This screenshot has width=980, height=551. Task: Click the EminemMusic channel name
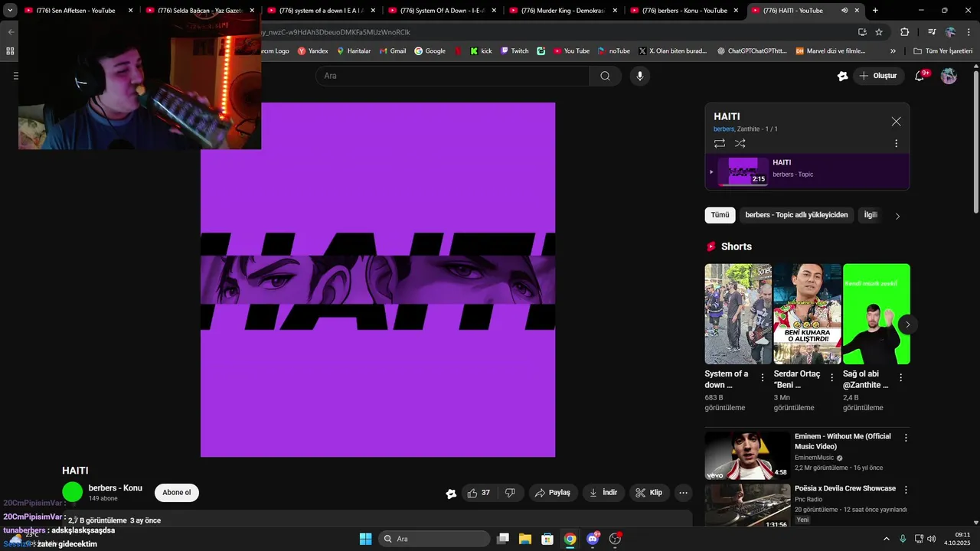[815, 458]
